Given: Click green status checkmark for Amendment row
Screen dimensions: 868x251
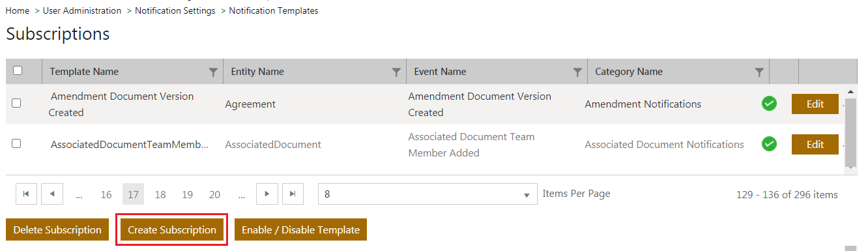Looking at the screenshot, I should (769, 104).
